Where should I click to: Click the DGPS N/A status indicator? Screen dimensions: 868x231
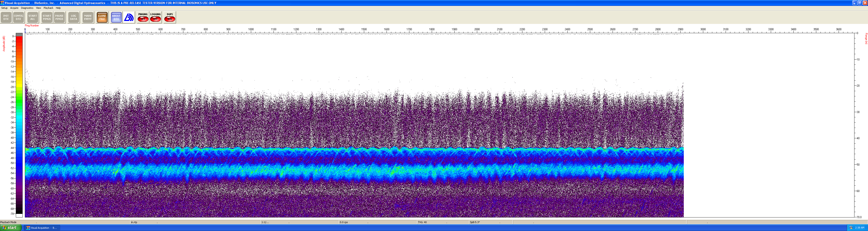point(170,18)
